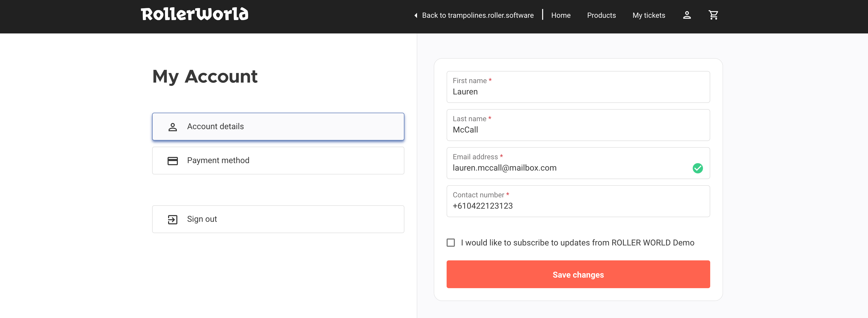868x318 pixels.
Task: Click the green email verification checkmark
Action: (698, 168)
